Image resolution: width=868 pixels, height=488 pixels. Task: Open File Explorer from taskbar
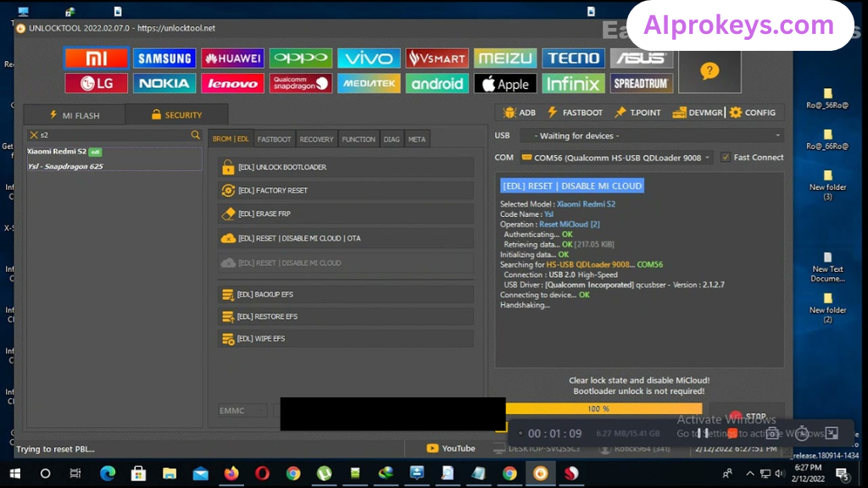pyautogui.click(x=170, y=474)
